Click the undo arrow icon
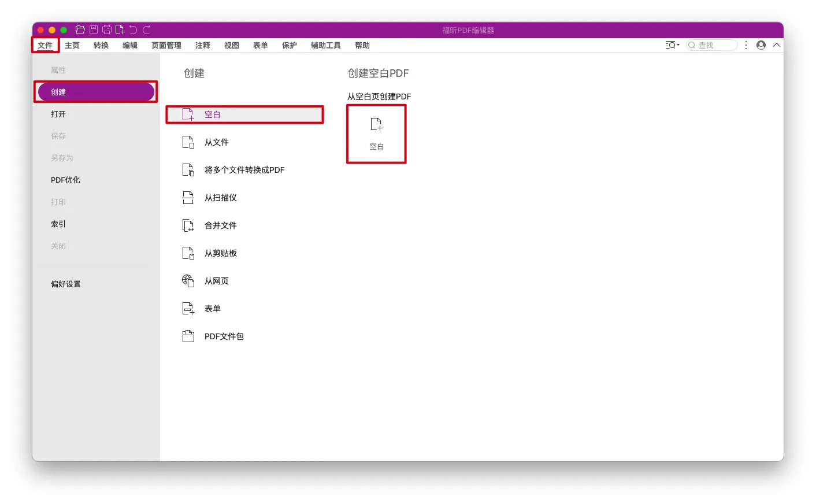This screenshot has width=816, height=504. [x=133, y=29]
